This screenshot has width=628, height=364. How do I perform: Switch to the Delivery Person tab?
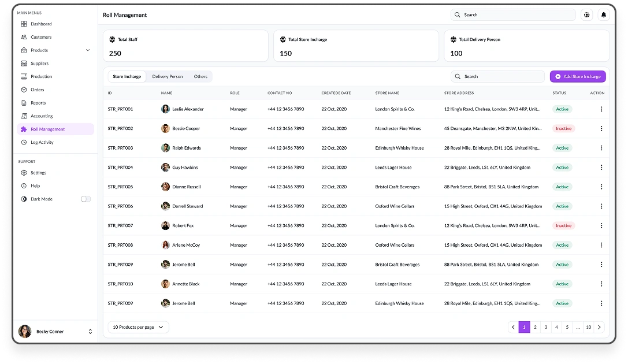point(168,76)
